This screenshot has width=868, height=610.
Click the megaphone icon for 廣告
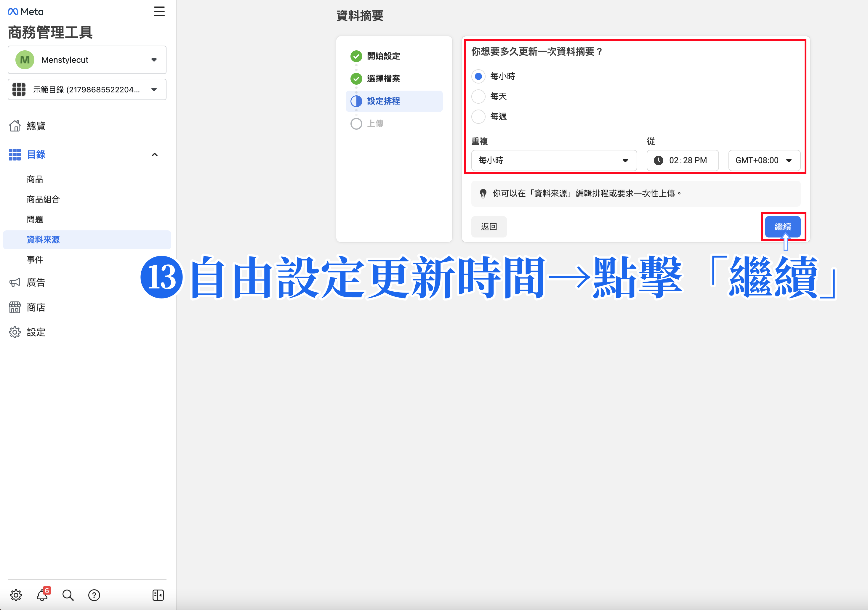pos(15,282)
